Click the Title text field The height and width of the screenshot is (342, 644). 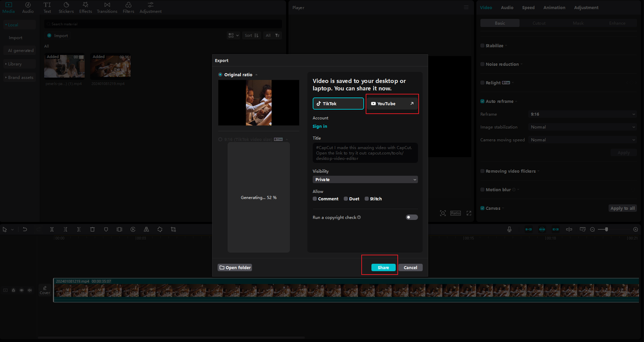click(365, 153)
